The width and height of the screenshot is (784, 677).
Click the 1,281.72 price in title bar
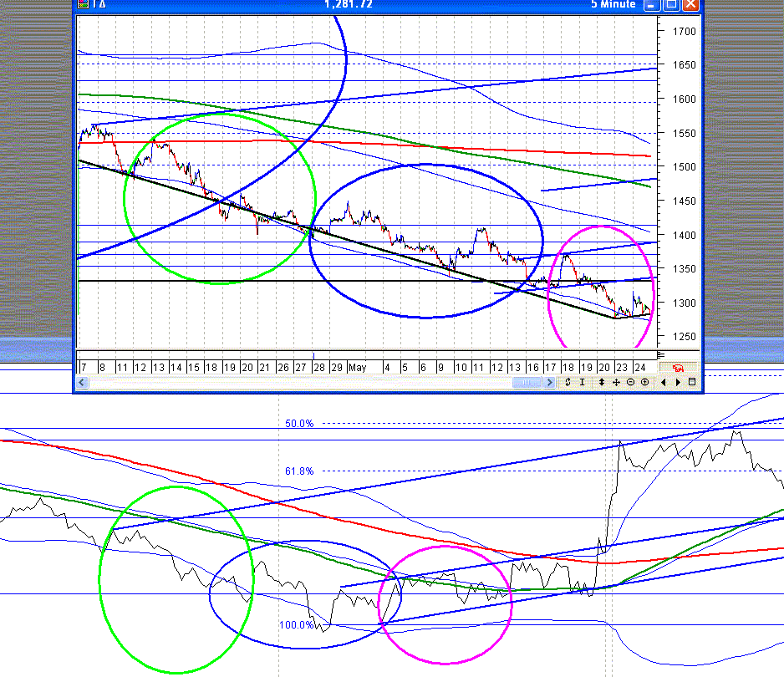pos(349,4)
